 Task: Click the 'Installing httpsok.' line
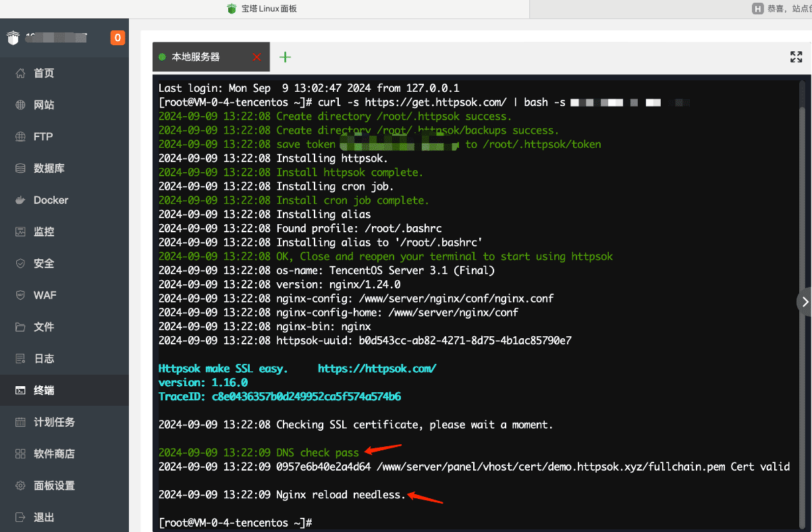(273, 159)
